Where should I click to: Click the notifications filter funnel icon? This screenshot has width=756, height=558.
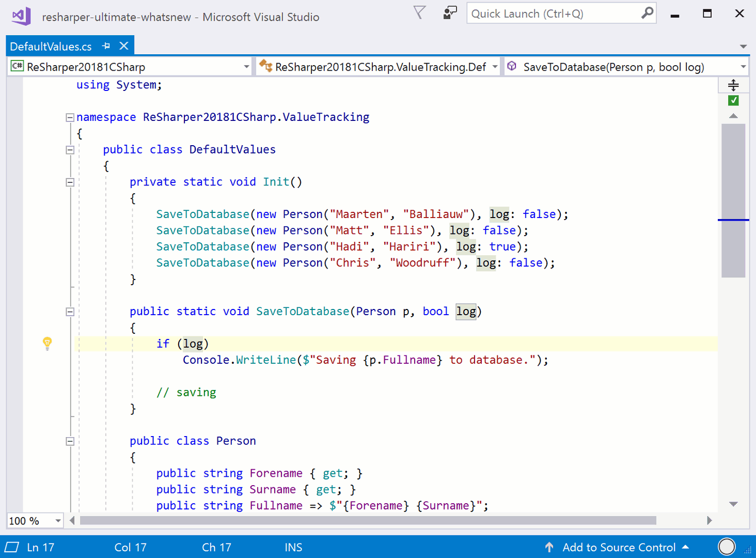[x=419, y=13]
